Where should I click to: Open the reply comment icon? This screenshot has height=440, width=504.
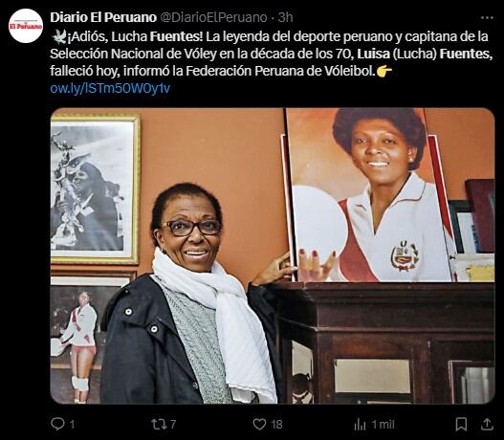pyautogui.click(x=57, y=425)
